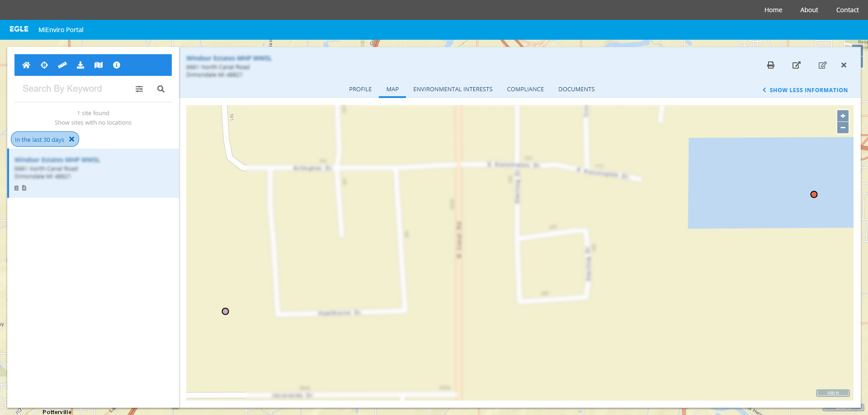Collapse with SHOW LESS INFORMATION
Viewport: 868px width, 415px height.
pos(805,90)
